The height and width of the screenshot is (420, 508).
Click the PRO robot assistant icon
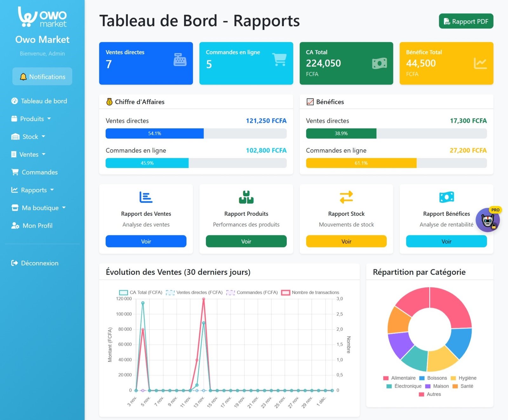point(488,220)
